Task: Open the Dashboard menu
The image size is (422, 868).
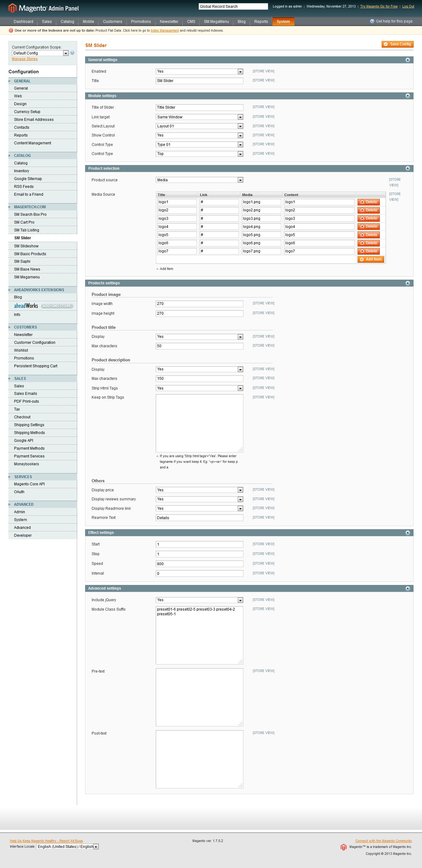Action: [23, 22]
